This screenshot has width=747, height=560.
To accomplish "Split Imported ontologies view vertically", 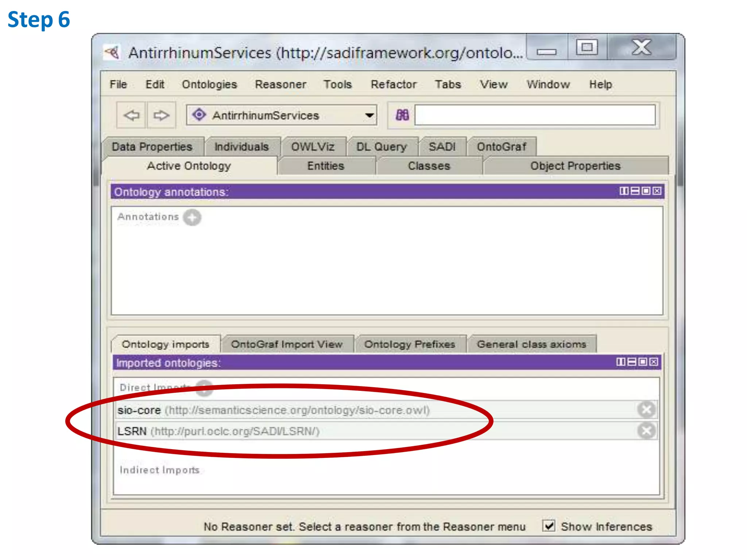I will pos(620,362).
